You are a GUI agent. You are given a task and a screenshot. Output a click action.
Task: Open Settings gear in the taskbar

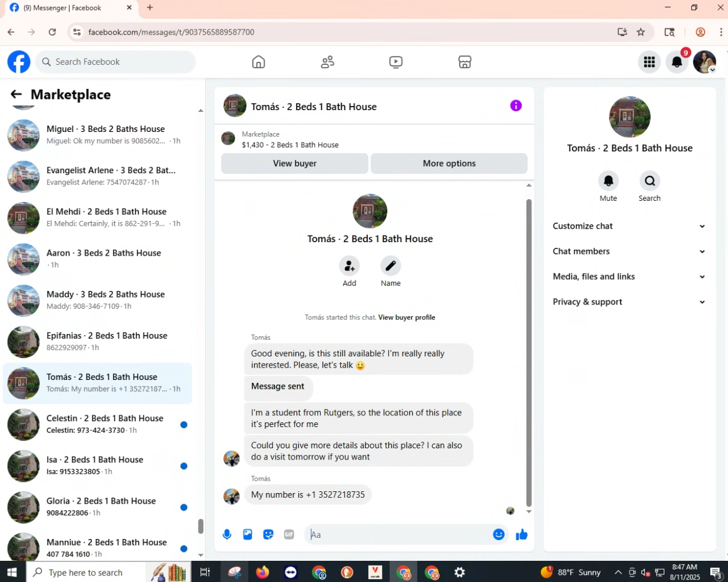coord(460,572)
